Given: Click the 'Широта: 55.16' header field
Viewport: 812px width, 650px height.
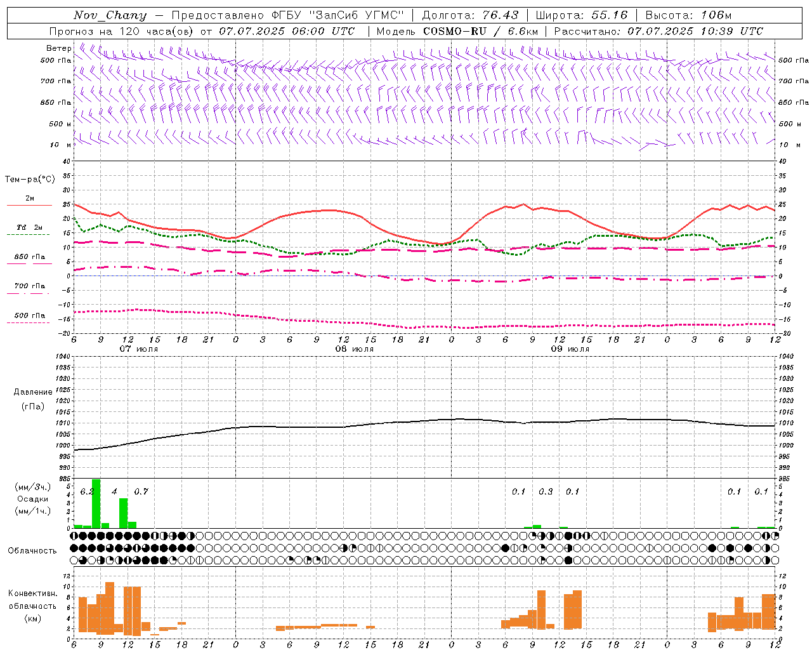Looking at the screenshot, I should pos(581,15).
